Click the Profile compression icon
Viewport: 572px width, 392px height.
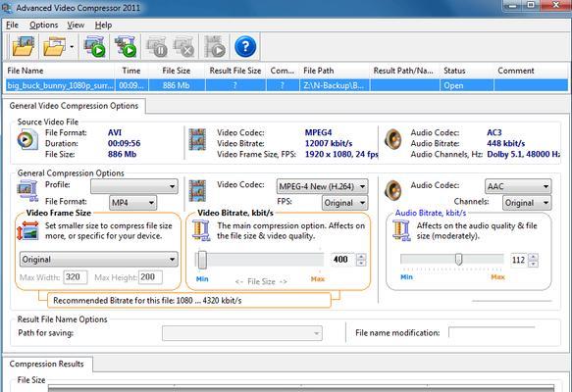pyautogui.click(x=27, y=191)
